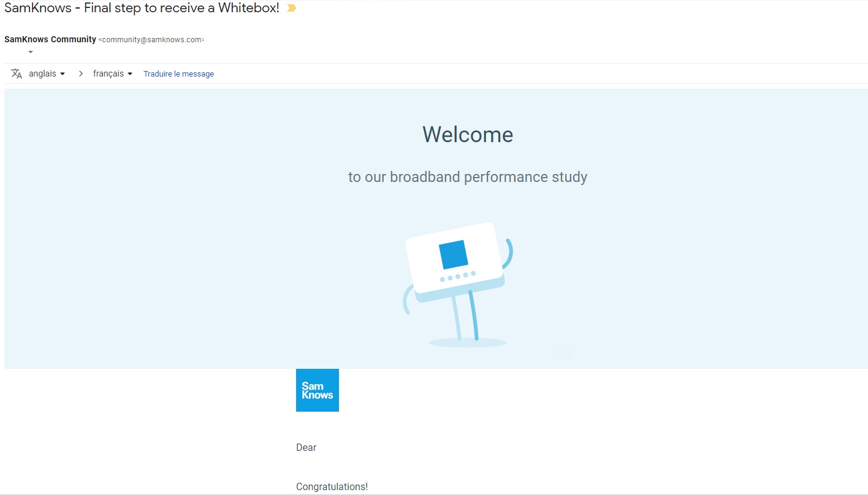
Task: Click the row of dots on the Whitebox
Action: point(457,277)
